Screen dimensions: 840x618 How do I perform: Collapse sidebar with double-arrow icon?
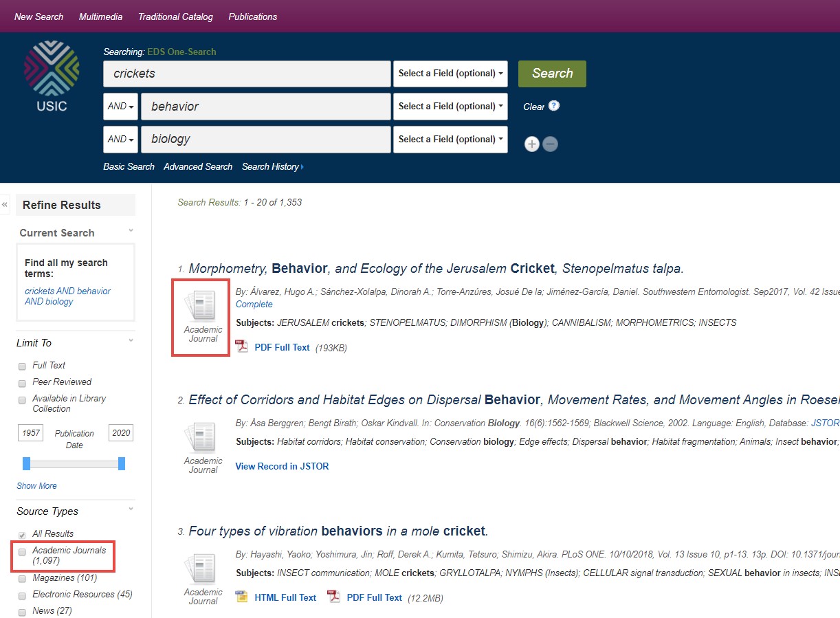pyautogui.click(x=5, y=204)
